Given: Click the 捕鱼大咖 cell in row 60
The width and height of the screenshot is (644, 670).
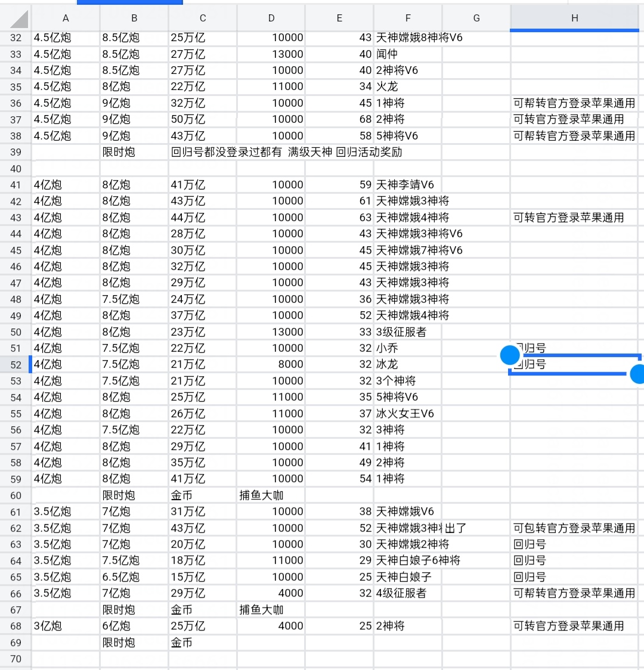Looking at the screenshot, I should point(271,495).
